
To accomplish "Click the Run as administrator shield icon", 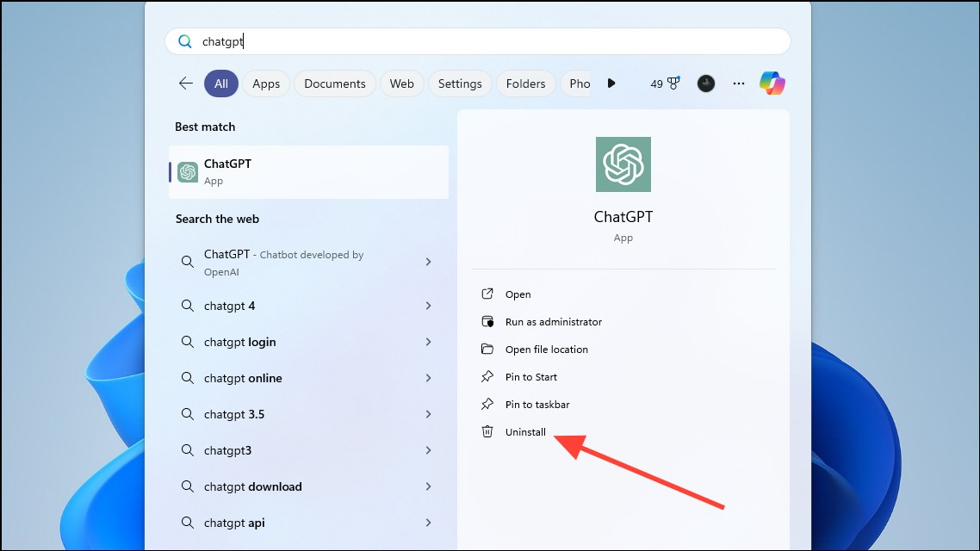I will 487,321.
